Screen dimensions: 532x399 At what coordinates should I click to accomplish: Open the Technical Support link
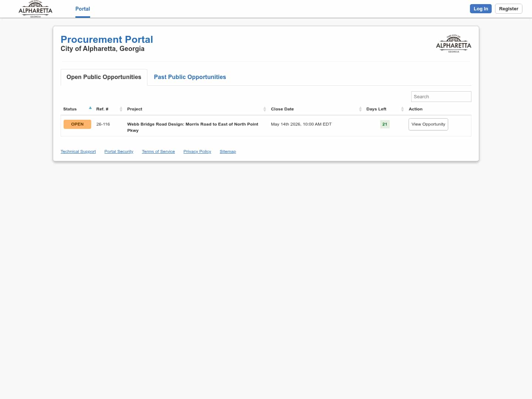pos(78,151)
